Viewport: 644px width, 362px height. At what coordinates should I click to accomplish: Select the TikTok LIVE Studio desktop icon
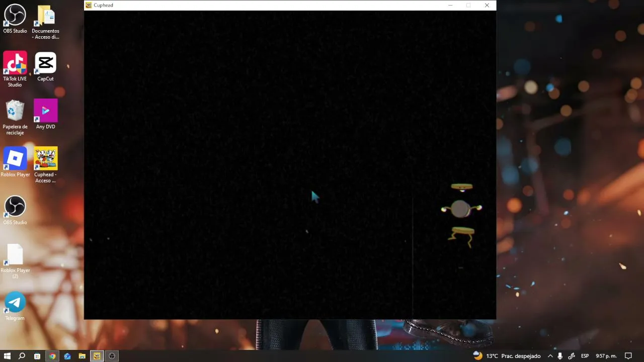click(x=15, y=68)
